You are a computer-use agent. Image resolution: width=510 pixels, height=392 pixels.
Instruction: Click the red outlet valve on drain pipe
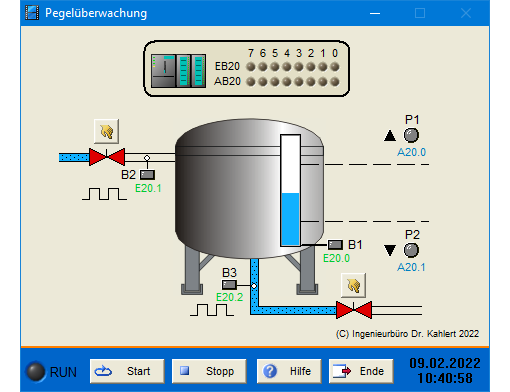click(354, 310)
